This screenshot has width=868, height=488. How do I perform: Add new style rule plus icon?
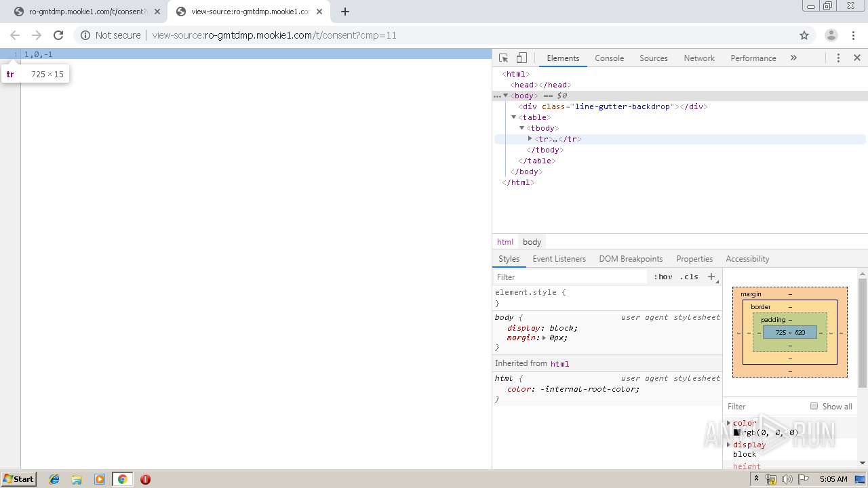(711, 277)
